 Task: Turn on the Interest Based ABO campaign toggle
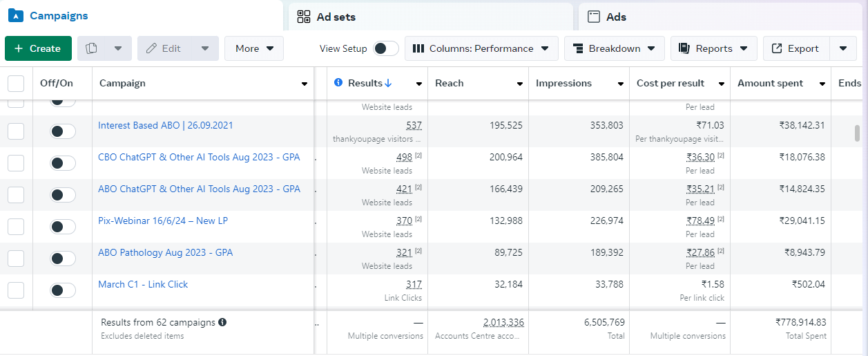tap(62, 131)
